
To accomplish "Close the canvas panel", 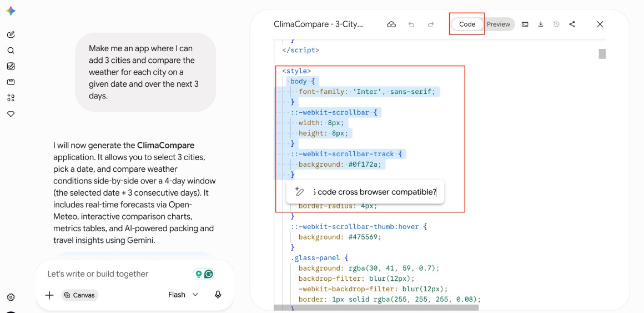I will click(600, 24).
